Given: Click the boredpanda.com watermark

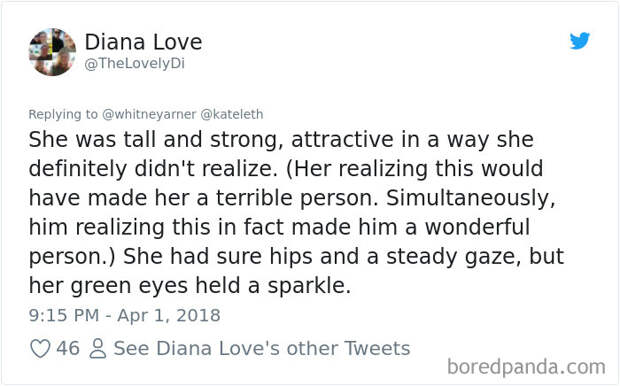Looking at the screenshot, I should point(526,367).
